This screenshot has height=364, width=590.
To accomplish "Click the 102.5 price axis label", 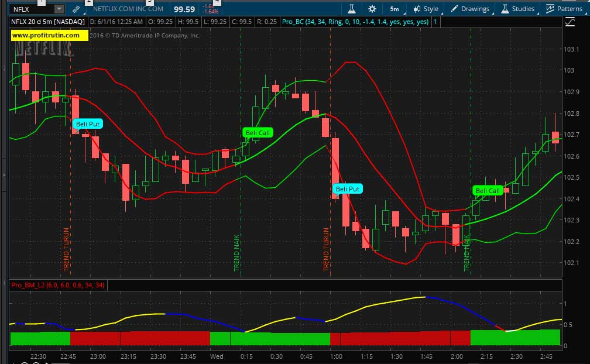I will (571, 177).
